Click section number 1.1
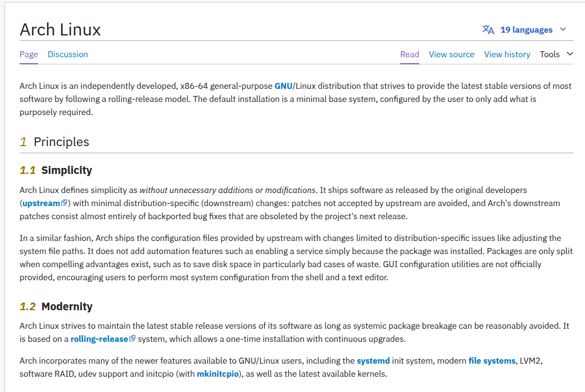 (x=28, y=170)
